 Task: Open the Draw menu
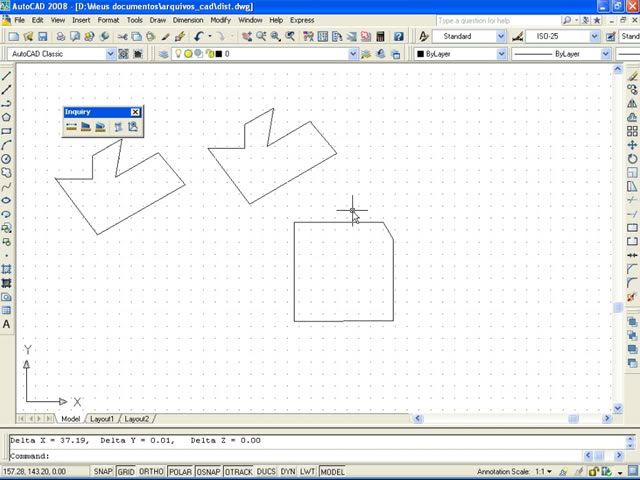pyautogui.click(x=158, y=20)
